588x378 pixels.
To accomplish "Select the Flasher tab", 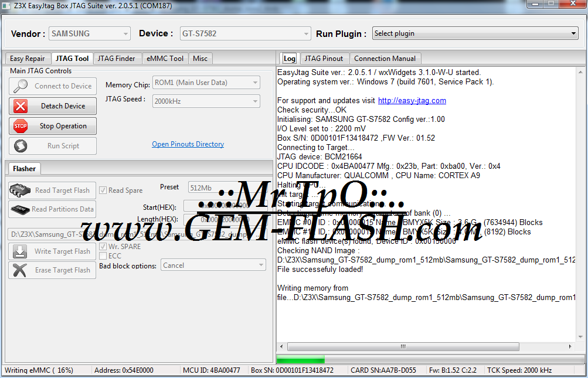I will 24,169.
